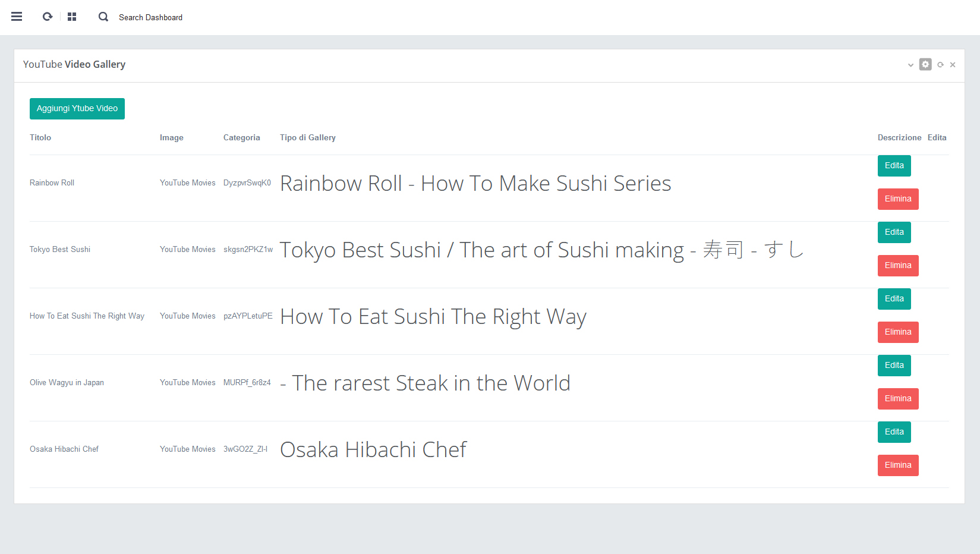Delete the Osaka Hibachi Chef entry
This screenshot has height=554, width=980.
click(x=897, y=465)
